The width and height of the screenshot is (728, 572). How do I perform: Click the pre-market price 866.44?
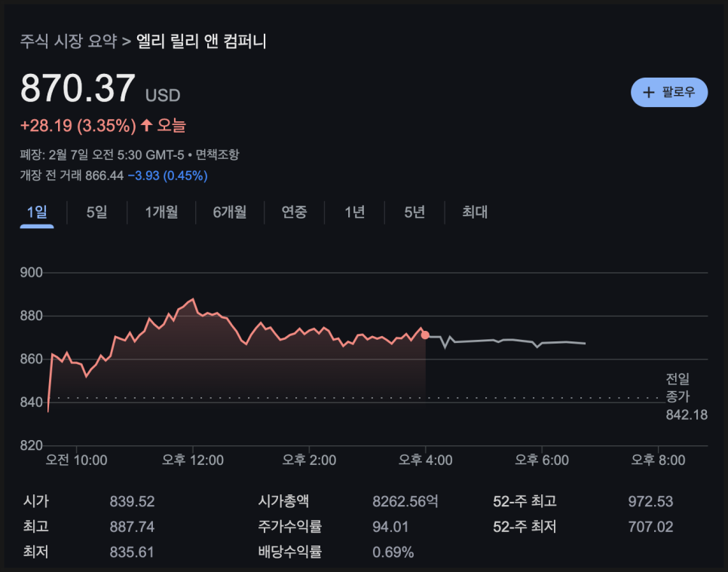[x=105, y=176]
